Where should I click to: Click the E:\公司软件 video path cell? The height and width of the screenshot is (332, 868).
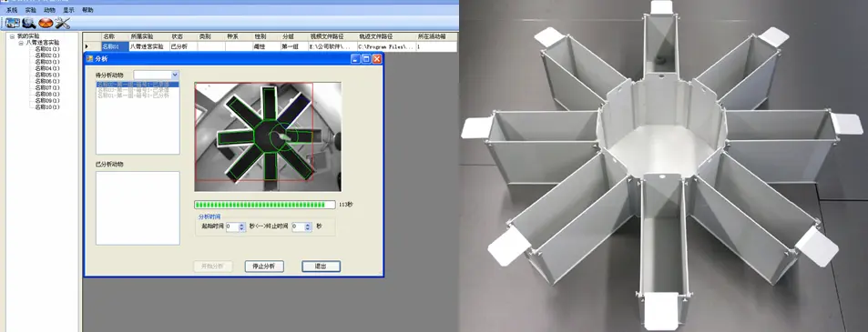[x=332, y=47]
